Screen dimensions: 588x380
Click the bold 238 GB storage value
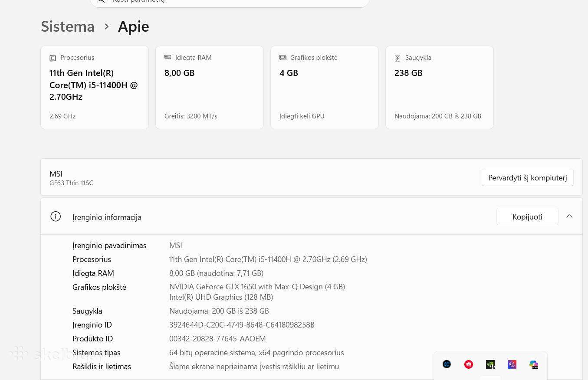(x=408, y=73)
